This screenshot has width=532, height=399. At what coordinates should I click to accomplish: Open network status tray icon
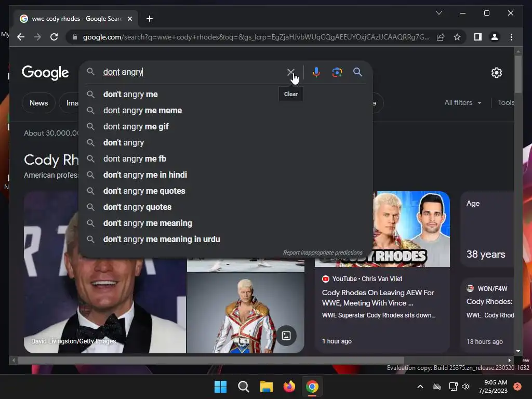(453, 387)
